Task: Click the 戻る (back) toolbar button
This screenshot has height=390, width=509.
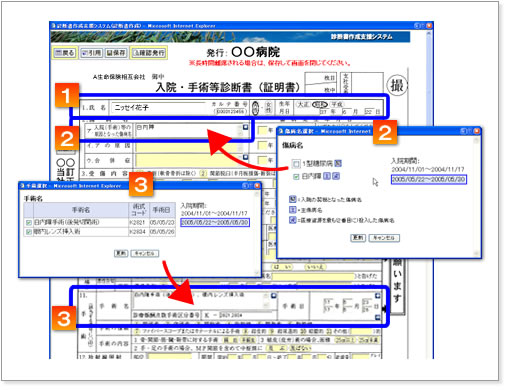Action: pos(65,53)
